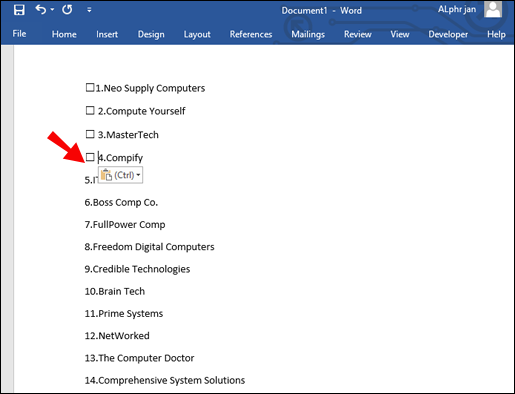Click the Paste Options clipboard icon

pyautogui.click(x=106, y=175)
